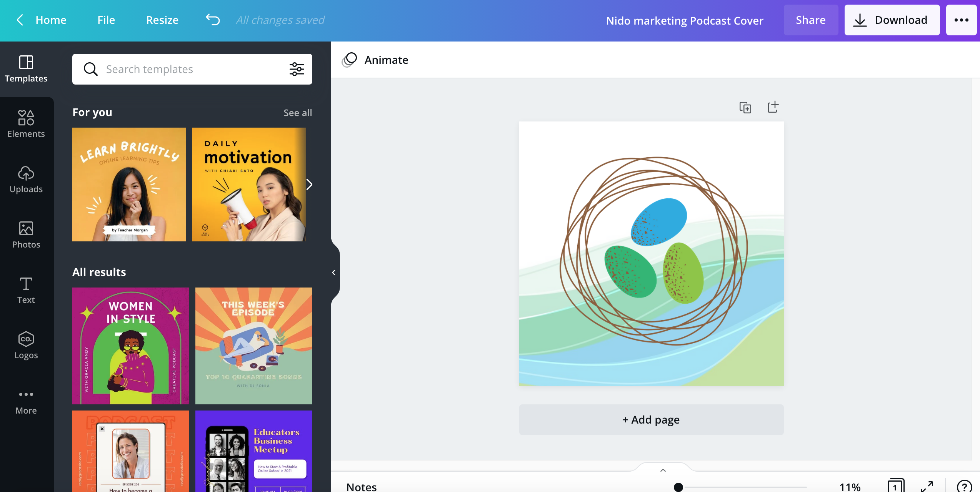Toggle the page grid view

point(895,487)
